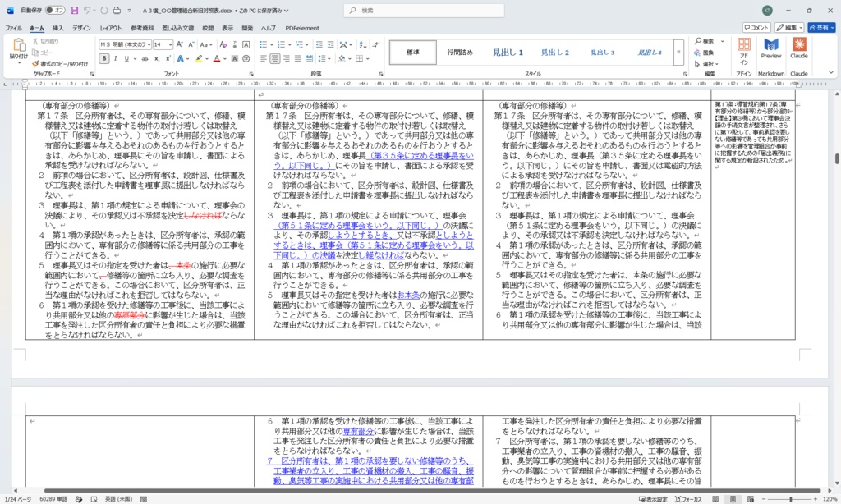Click the Format Painter (書式のコピー/貼り付け) button
The width and height of the screenshot is (841, 504).
click(59, 64)
